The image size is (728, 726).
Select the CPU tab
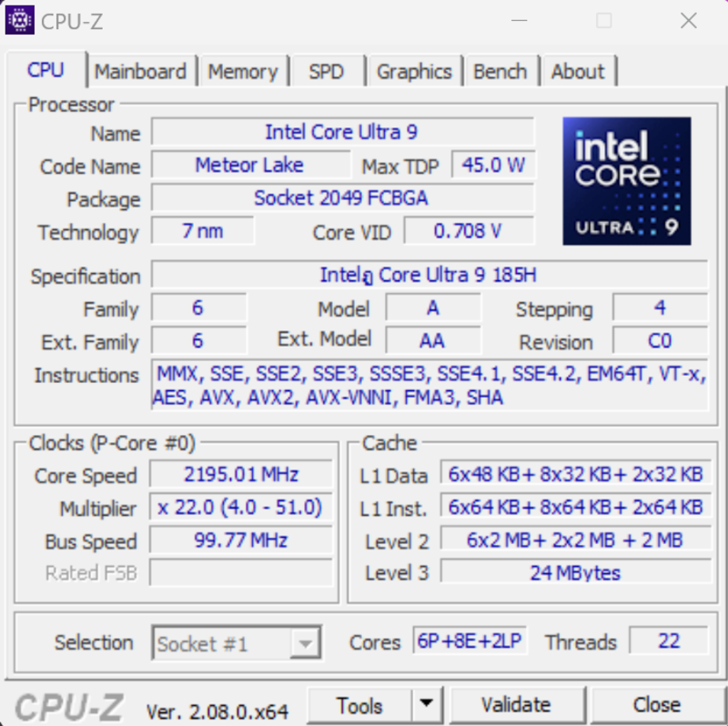45,70
